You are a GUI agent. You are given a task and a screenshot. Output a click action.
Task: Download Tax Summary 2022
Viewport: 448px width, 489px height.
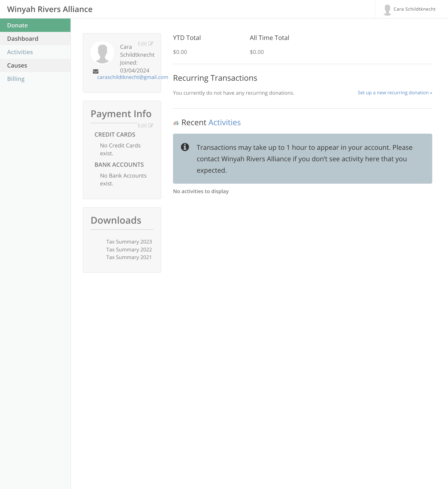click(x=129, y=250)
